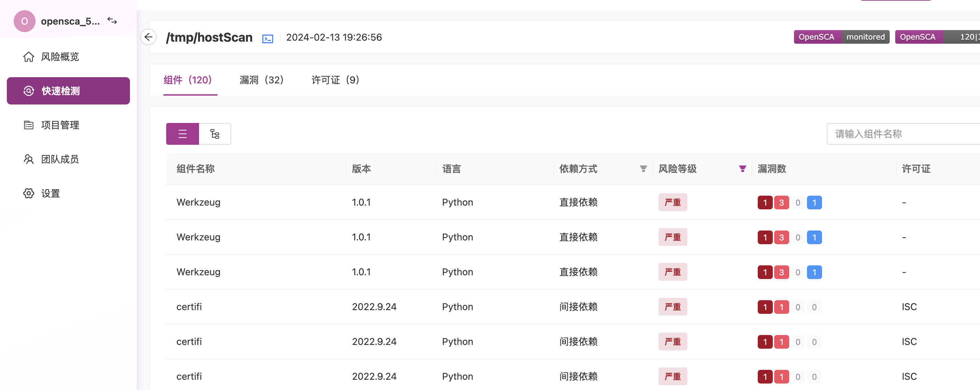Expand details for the first Werkzeug row

[x=198, y=202]
